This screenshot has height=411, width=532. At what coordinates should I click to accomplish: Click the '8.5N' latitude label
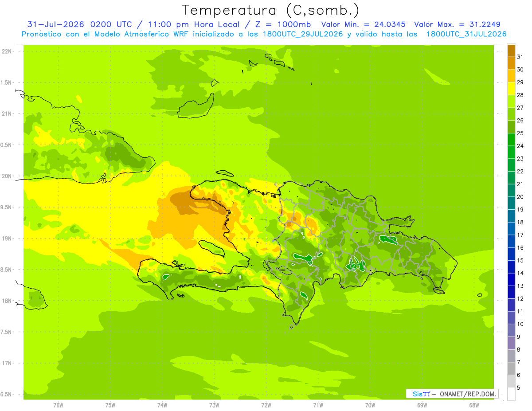pyautogui.click(x=7, y=270)
